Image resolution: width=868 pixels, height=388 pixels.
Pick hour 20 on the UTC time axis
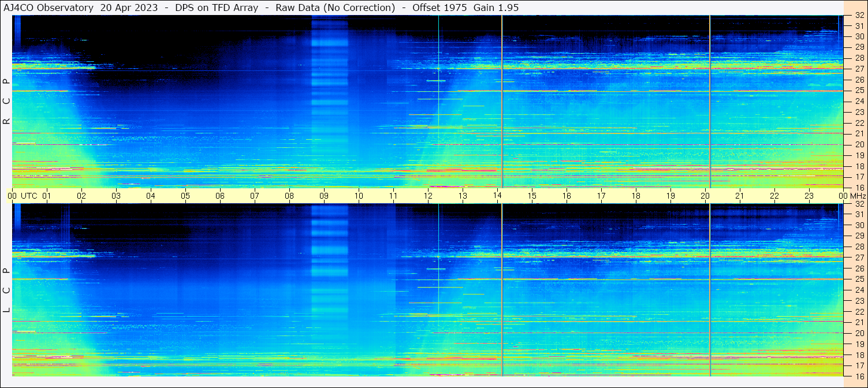(x=705, y=196)
